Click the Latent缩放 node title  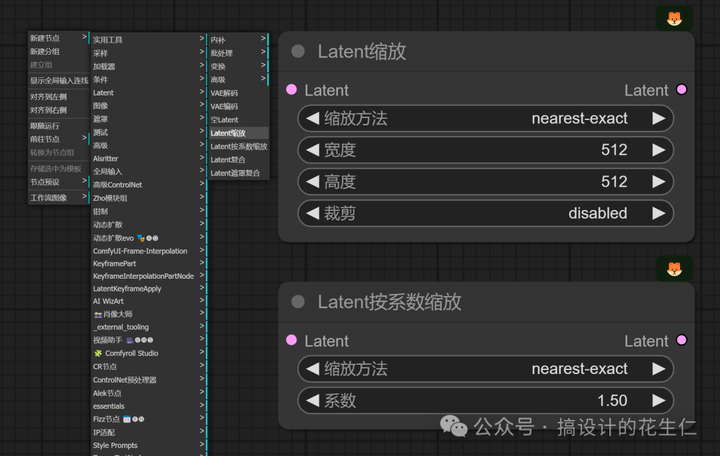(x=362, y=51)
